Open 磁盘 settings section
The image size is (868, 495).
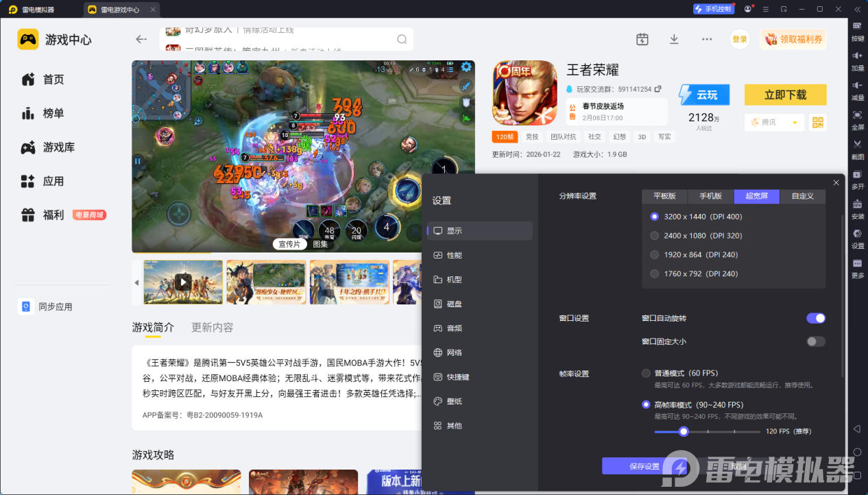coord(479,304)
